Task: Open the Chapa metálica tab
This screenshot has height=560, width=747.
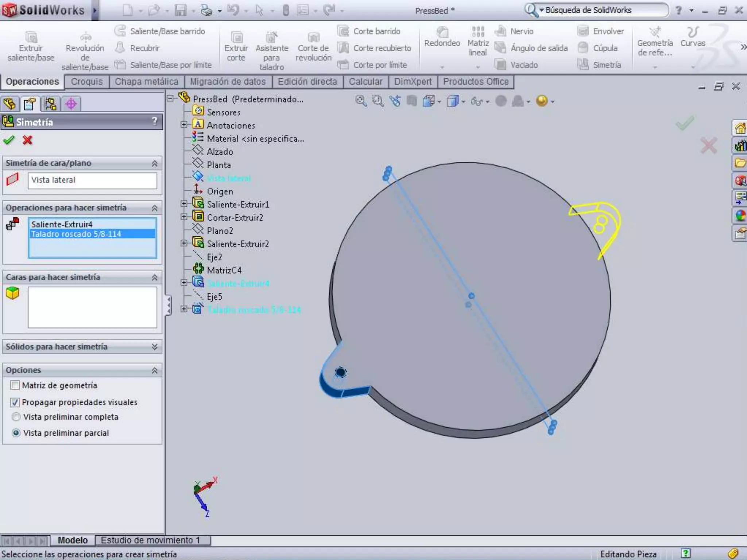Action: [146, 82]
